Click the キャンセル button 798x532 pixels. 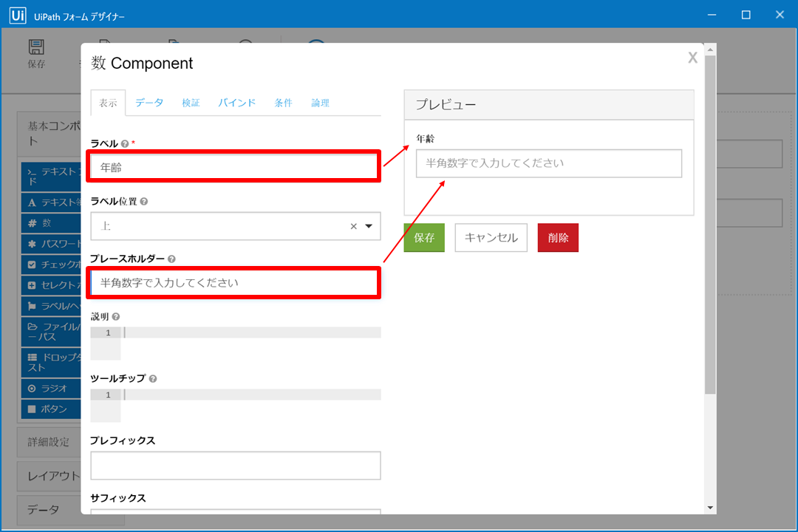point(491,238)
